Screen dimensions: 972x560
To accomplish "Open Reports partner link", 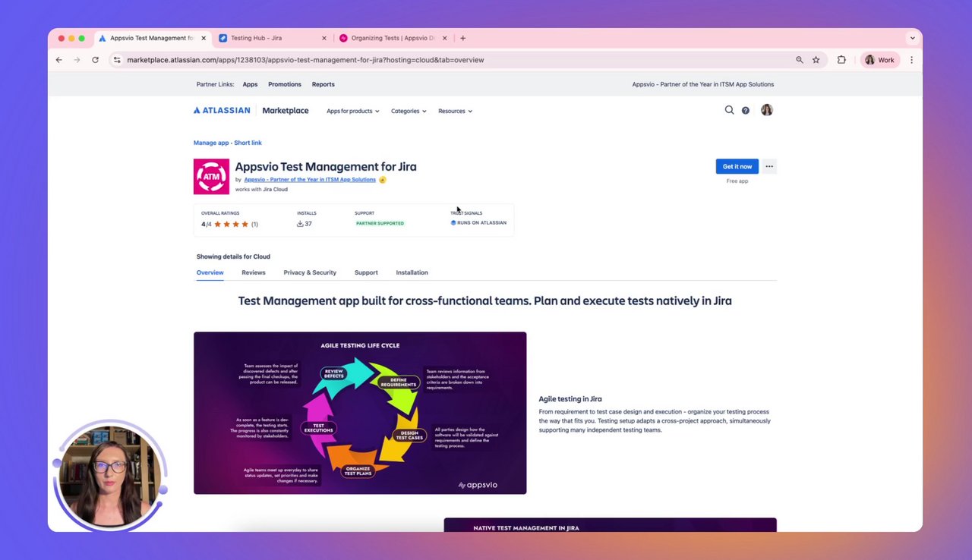I will tap(323, 84).
